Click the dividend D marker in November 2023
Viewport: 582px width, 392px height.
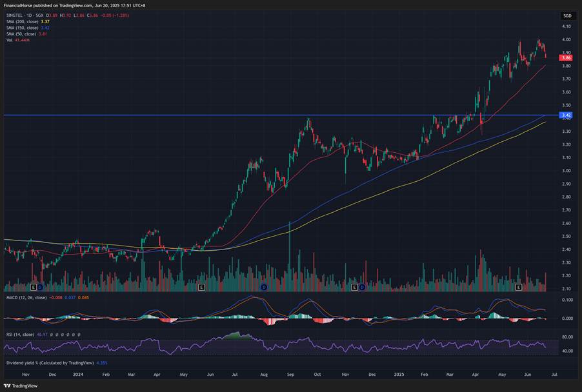pos(40,287)
